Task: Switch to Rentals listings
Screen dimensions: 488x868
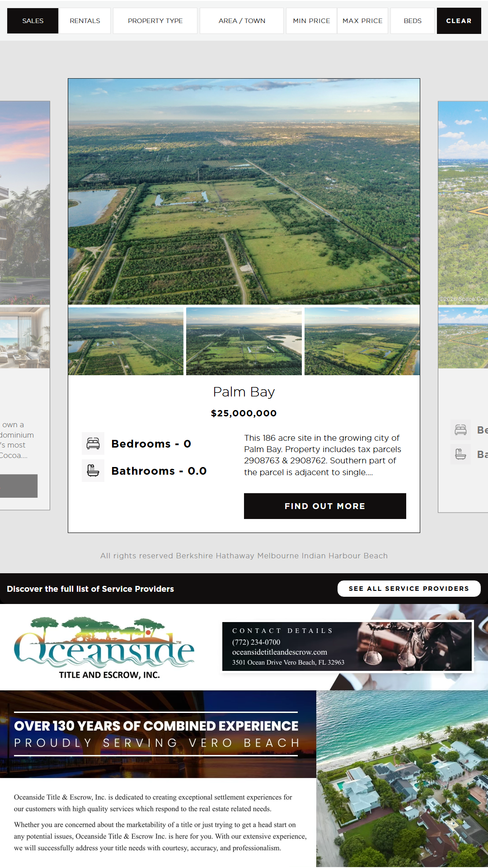Action: 85,21
